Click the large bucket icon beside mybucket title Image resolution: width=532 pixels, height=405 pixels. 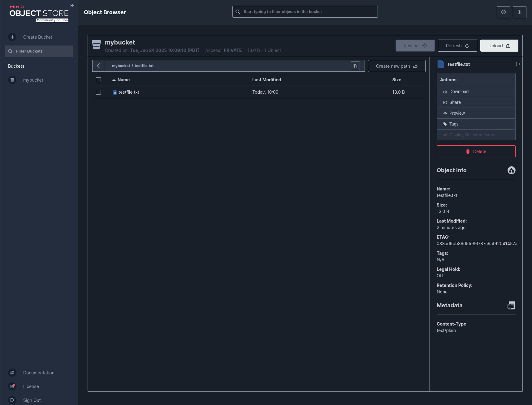[x=97, y=45]
